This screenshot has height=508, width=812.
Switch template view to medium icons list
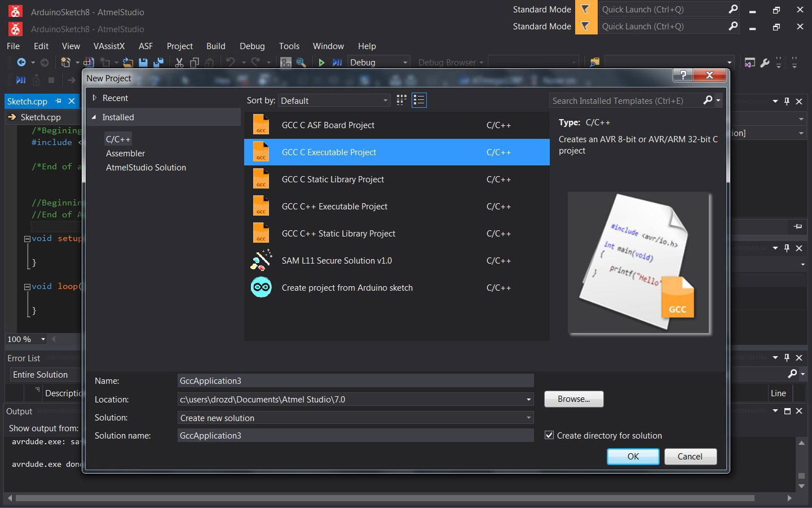[419, 100]
